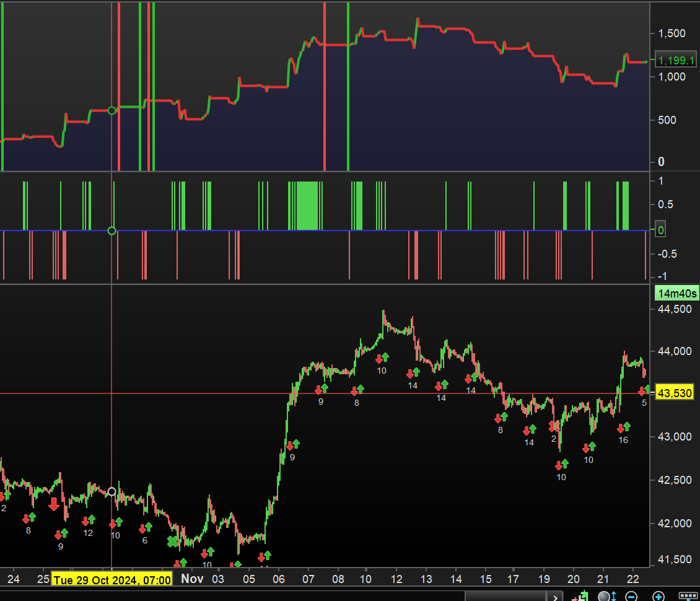
Task: Click the 500 equity axis label
Action: (x=667, y=120)
